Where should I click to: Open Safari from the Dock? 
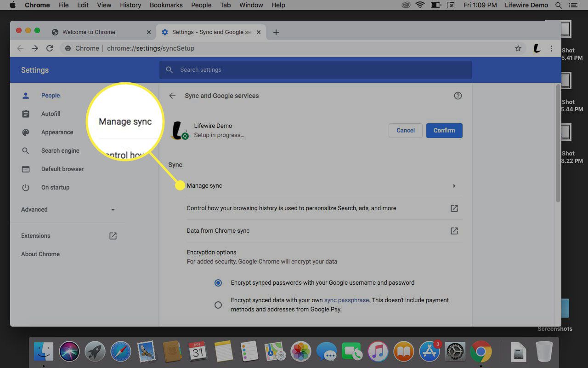click(x=121, y=352)
